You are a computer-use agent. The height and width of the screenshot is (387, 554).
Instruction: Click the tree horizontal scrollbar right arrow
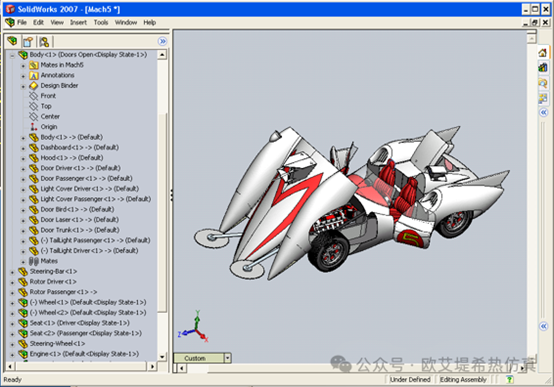point(152,366)
